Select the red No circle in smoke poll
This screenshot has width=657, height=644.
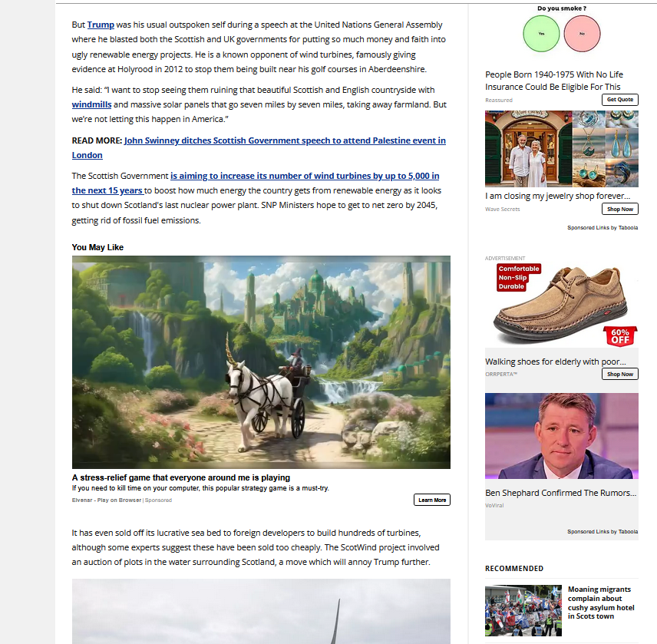(x=582, y=34)
